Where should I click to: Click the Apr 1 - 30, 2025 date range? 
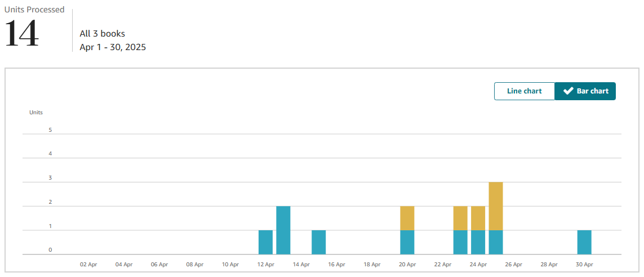[x=113, y=47]
